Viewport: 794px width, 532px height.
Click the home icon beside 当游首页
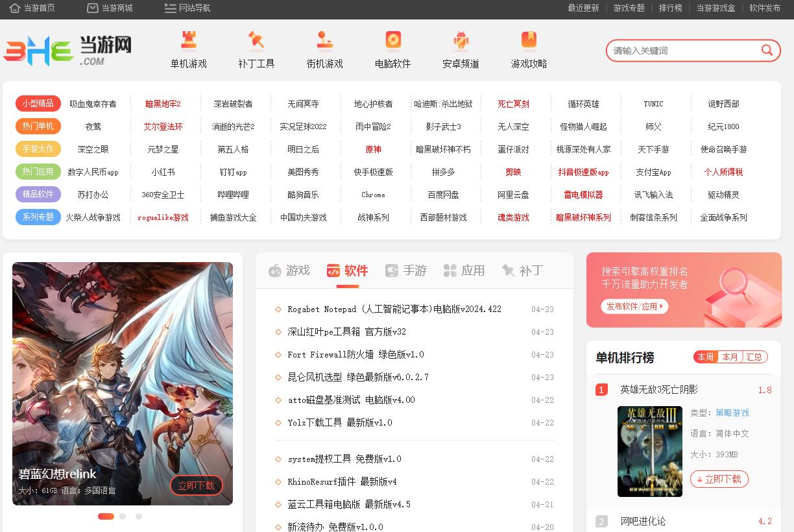pyautogui.click(x=15, y=8)
